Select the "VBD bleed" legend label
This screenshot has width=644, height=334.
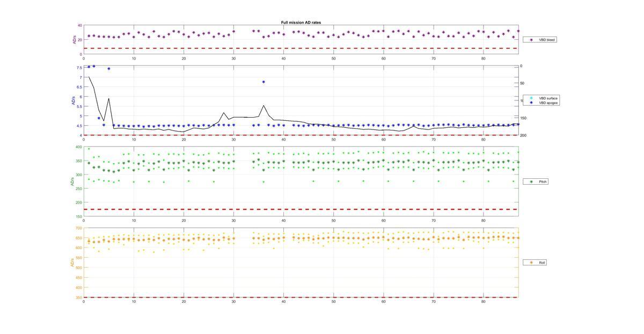point(547,40)
